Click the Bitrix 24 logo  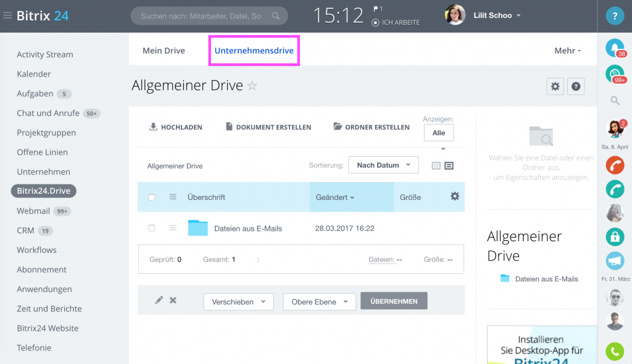click(x=43, y=15)
